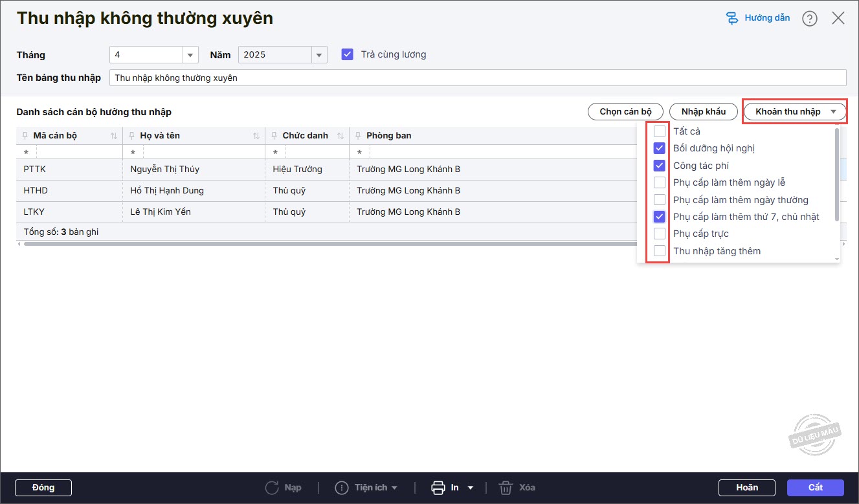Uncheck the Trả cùng lương checkbox
This screenshot has width=859, height=504.
tap(348, 54)
